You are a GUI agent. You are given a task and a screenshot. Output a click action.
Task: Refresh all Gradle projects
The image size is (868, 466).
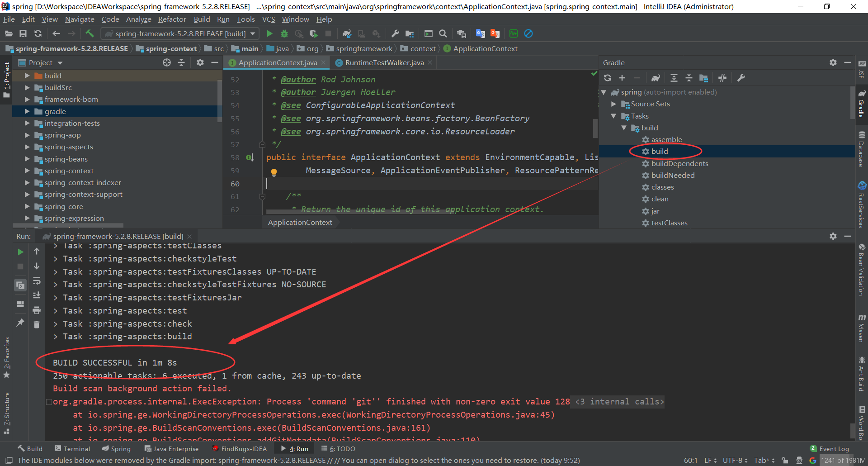pos(608,78)
